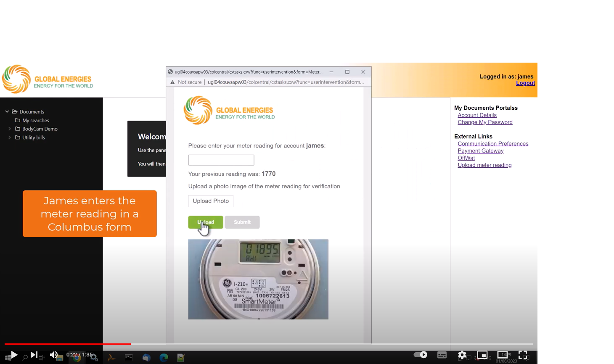Enter full screen mode
The image size is (614, 364).
[x=523, y=355]
